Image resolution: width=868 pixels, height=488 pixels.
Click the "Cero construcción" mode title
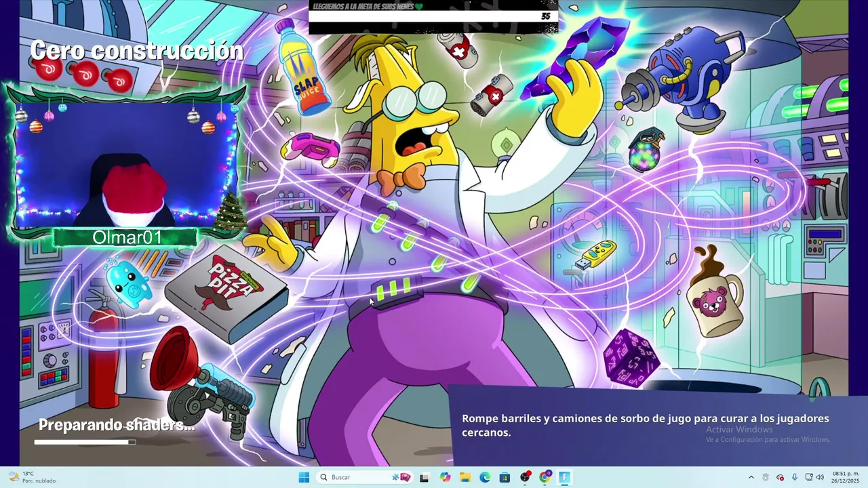point(137,51)
